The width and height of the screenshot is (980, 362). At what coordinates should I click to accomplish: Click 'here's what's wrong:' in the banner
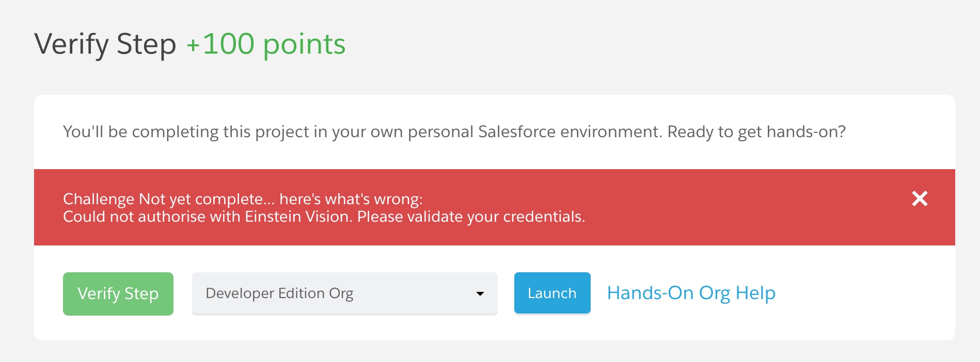click(351, 199)
